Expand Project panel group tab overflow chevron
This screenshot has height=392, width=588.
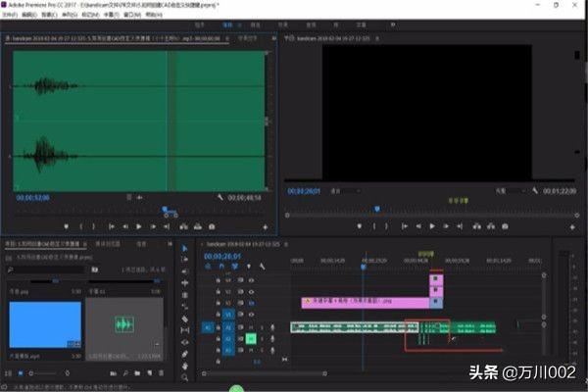point(170,244)
